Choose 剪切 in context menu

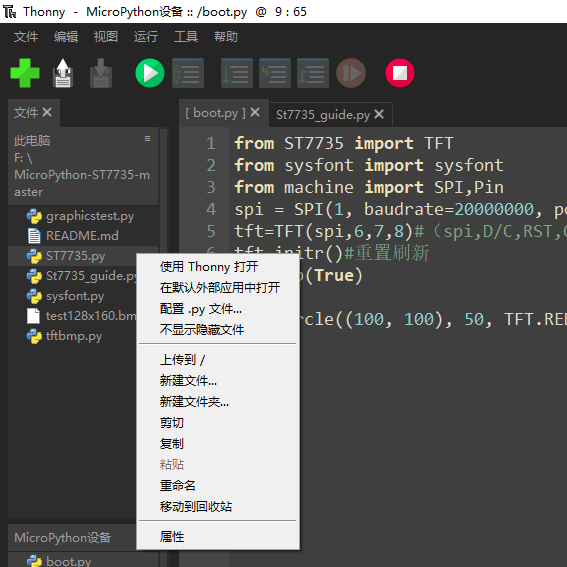(218, 423)
